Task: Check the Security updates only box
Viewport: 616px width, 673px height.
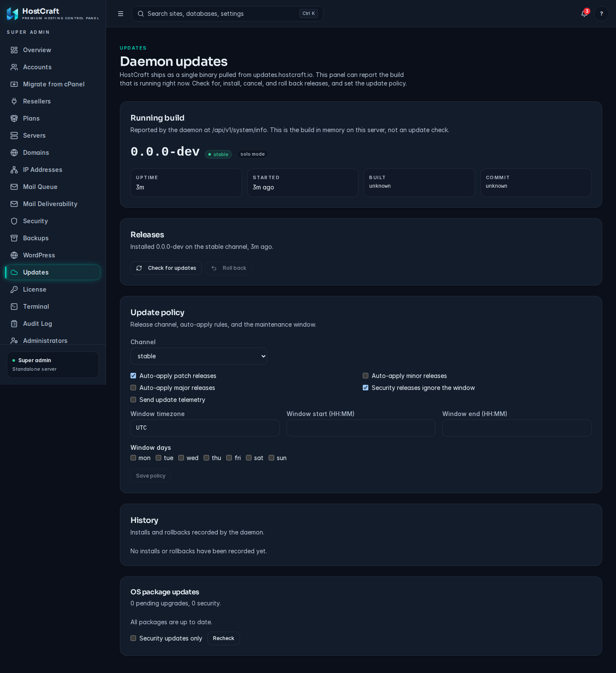Action: pos(133,638)
